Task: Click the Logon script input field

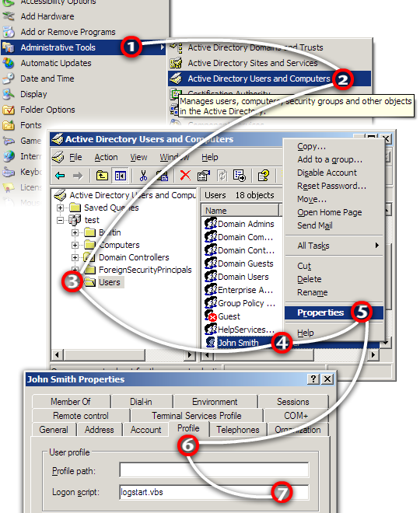Action: coord(214,492)
